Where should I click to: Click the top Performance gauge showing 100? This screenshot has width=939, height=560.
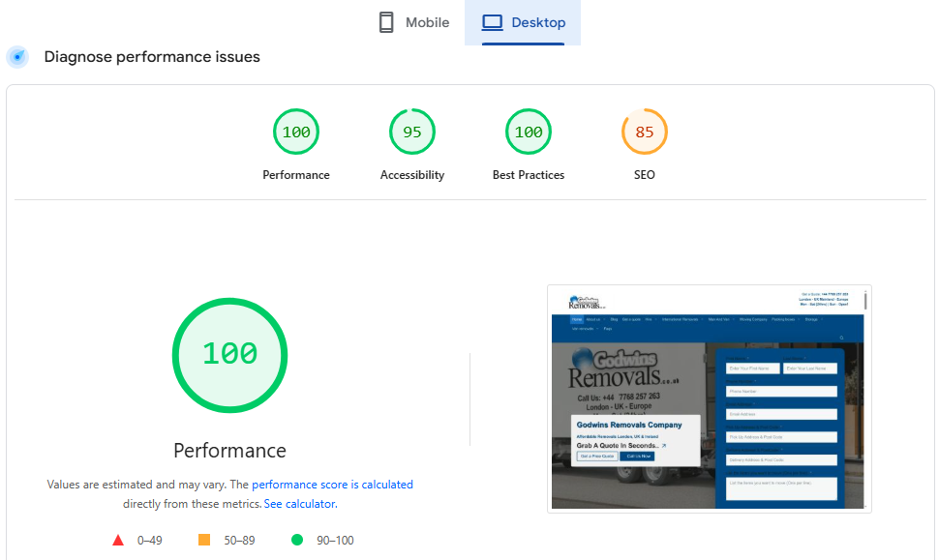[x=296, y=132]
